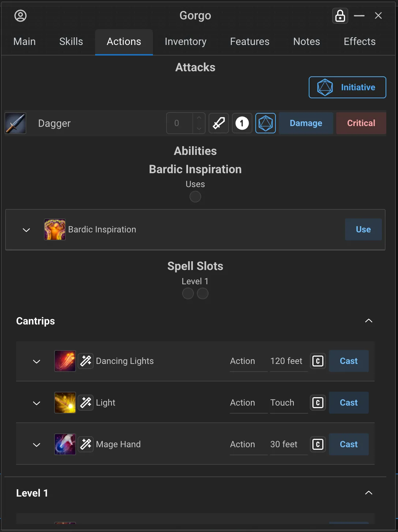The height and width of the screenshot is (532, 398).
Task: Expand the Bardic Inspiration details
Action: point(26,230)
